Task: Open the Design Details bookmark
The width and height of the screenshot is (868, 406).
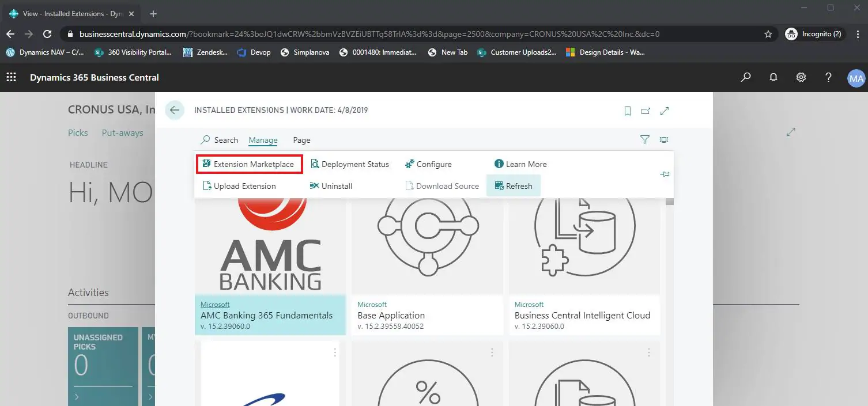Action: pos(605,52)
